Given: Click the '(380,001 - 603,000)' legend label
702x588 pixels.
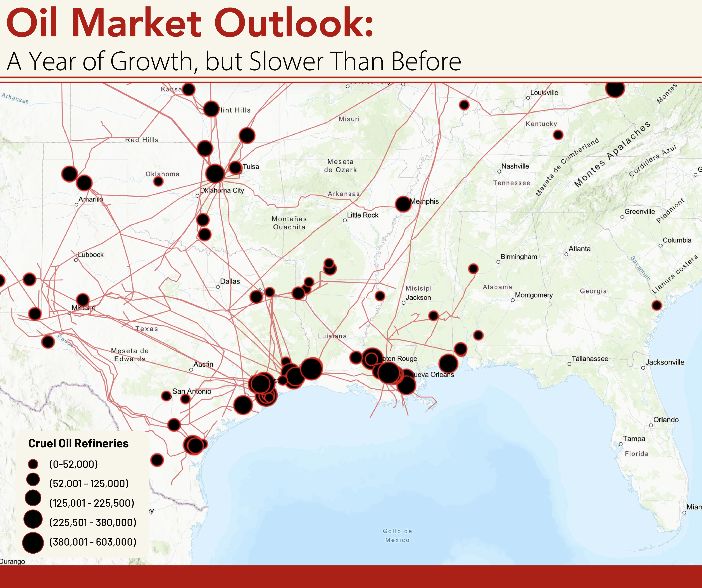Looking at the screenshot, I should (x=93, y=542).
